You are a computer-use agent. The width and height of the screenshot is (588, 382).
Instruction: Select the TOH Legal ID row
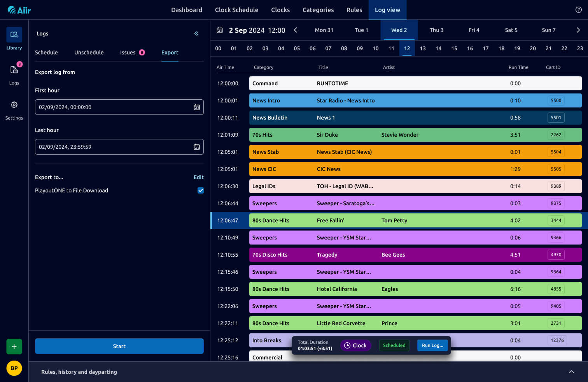pos(415,186)
